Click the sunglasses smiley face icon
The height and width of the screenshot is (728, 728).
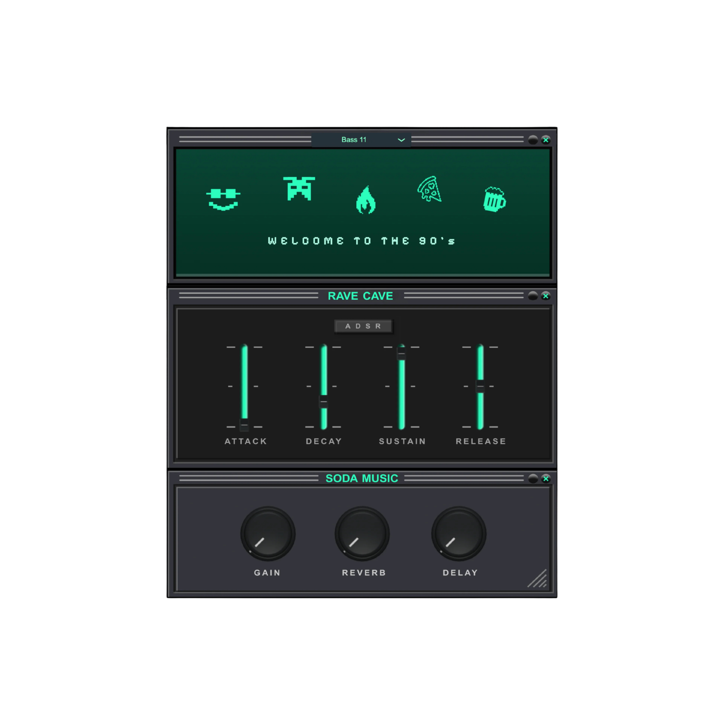223,199
